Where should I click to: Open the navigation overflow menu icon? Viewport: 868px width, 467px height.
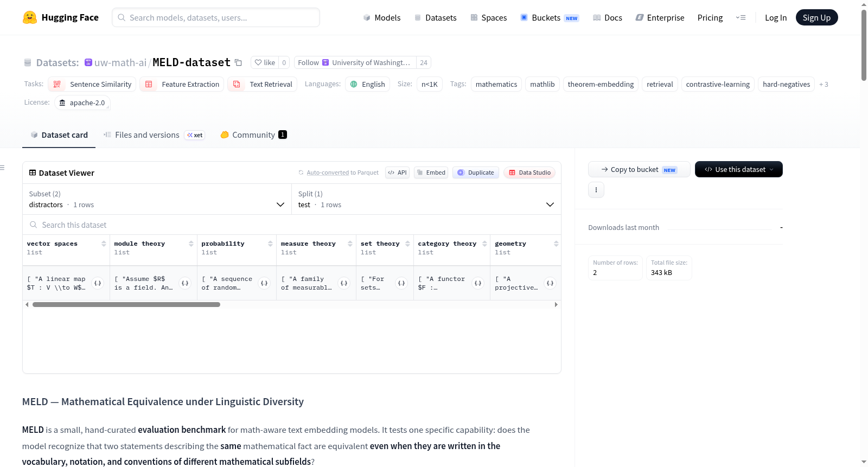[x=741, y=18]
